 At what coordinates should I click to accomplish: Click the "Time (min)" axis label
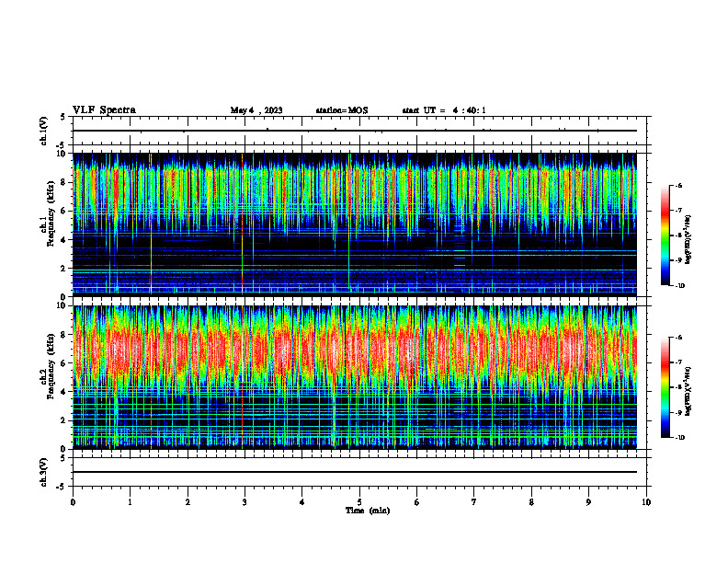pos(368,511)
